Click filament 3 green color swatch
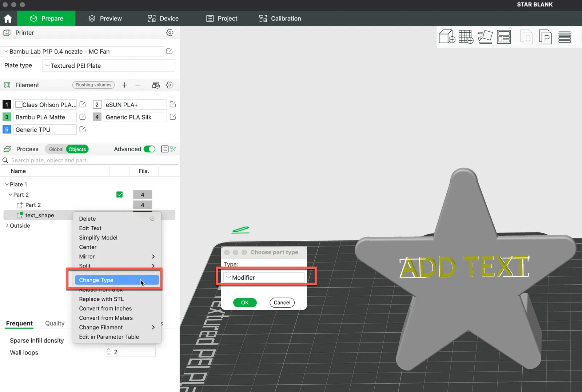Screen dimensions: 582x392 [7, 117]
